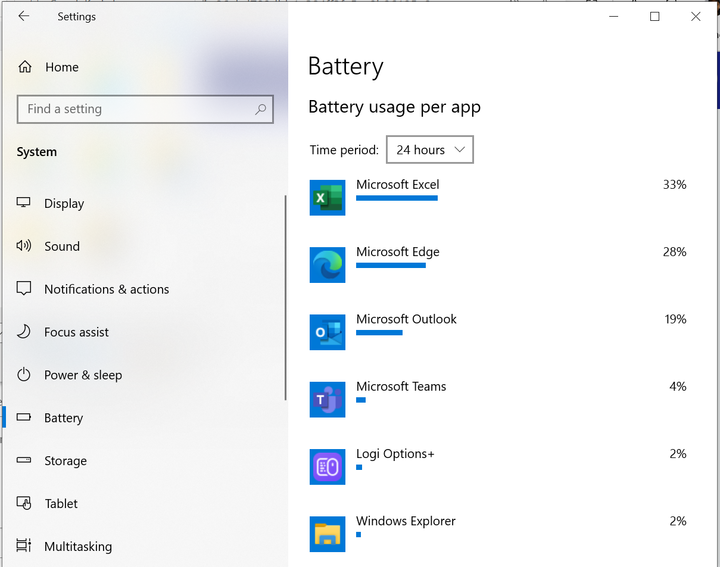Click the System section heading
The image size is (720, 567).
click(37, 152)
